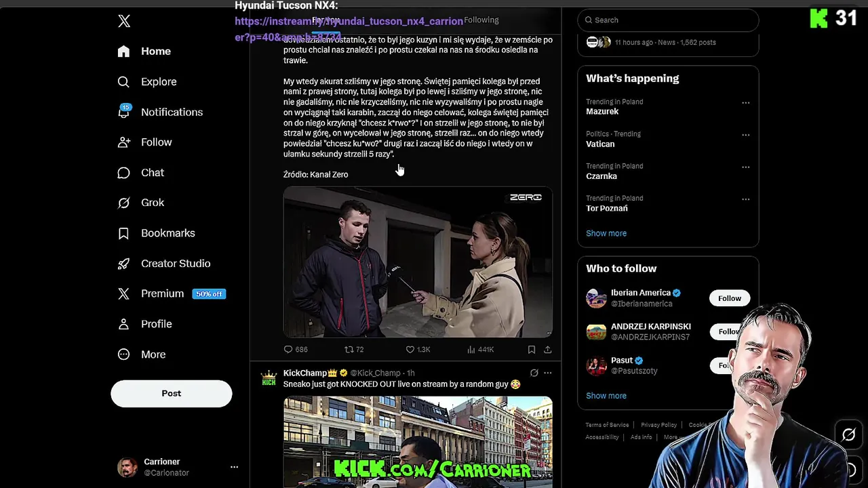Click the X logo icon
This screenshot has height=488, width=868.
pyautogui.click(x=124, y=21)
